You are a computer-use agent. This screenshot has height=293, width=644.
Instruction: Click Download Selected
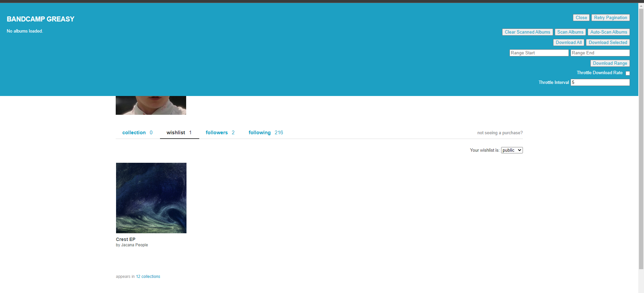[x=608, y=43]
